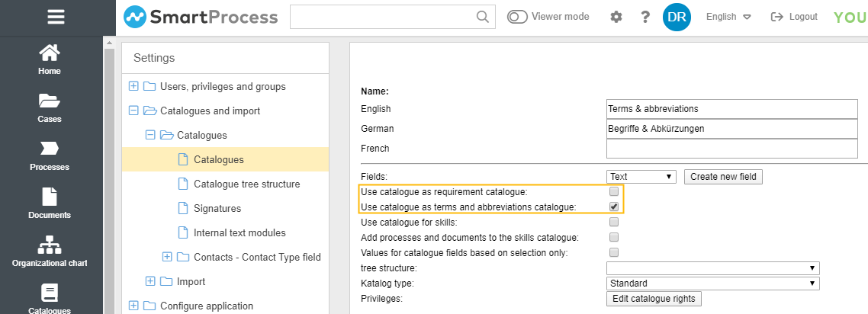This screenshot has height=314, width=868.
Task: Click the search magnifier icon
Action: pyautogui.click(x=482, y=17)
